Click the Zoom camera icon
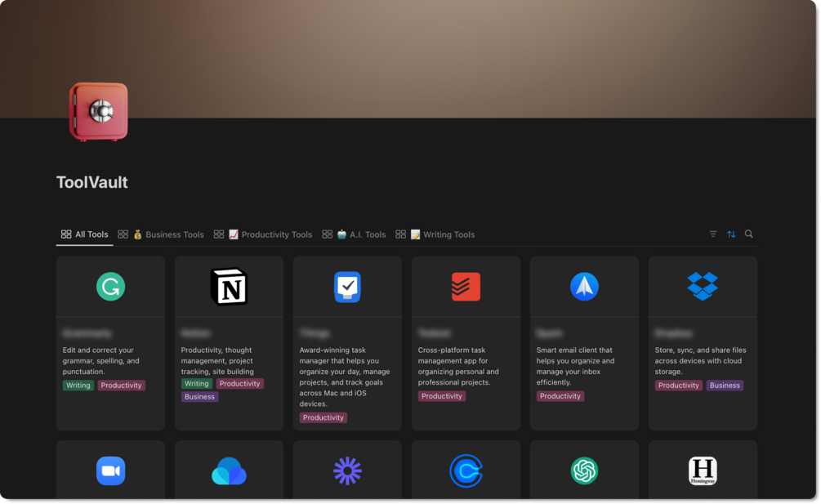This screenshot has height=504, width=821. (110, 471)
